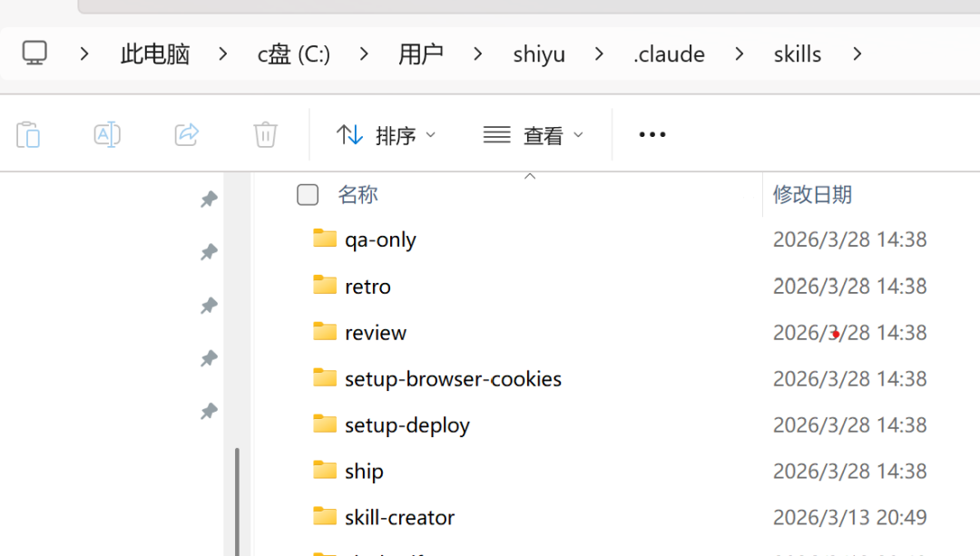Image resolution: width=980 pixels, height=556 pixels.
Task: Click the 修改日期 column header
Action: [812, 194]
